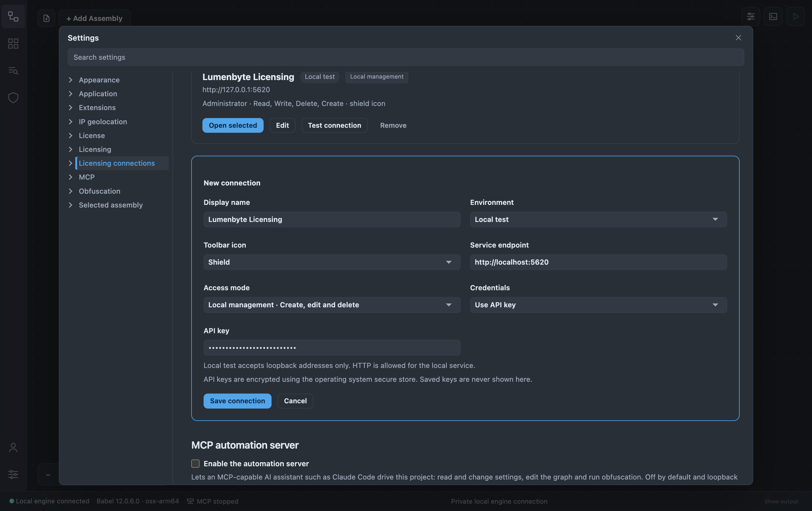
Task: Remove the Lumenbyte Licensing connection
Action: (393, 125)
